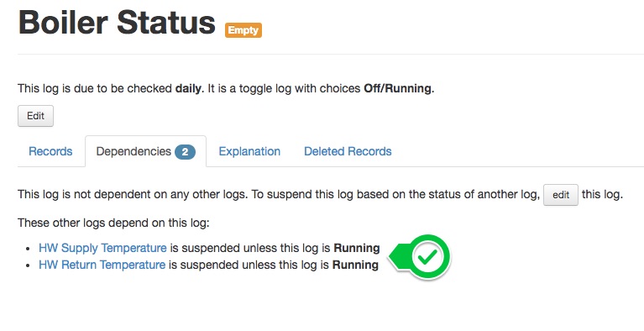Image resolution: width=644 pixels, height=331 pixels.
Task: Open the HW Return Temperature log link
Action: pos(102,265)
